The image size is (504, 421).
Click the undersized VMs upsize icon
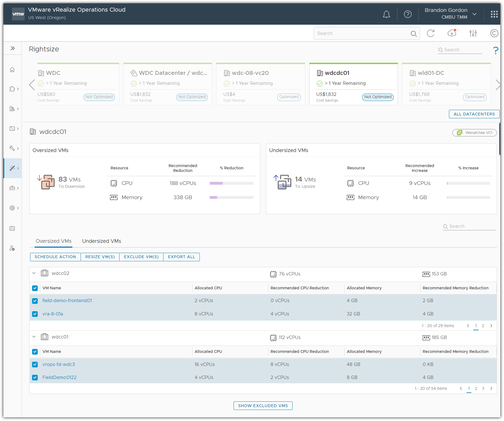click(x=283, y=182)
